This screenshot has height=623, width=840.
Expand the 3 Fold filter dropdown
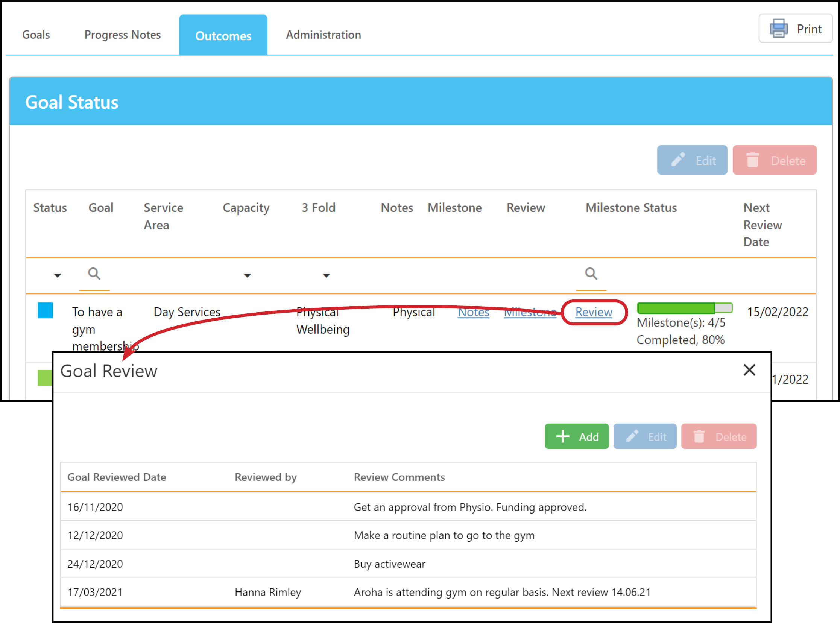(x=327, y=275)
